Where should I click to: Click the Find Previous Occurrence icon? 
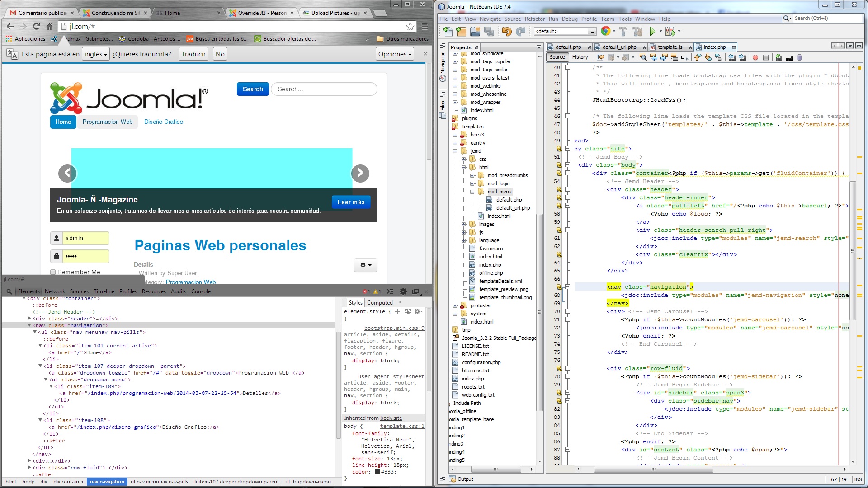point(654,57)
